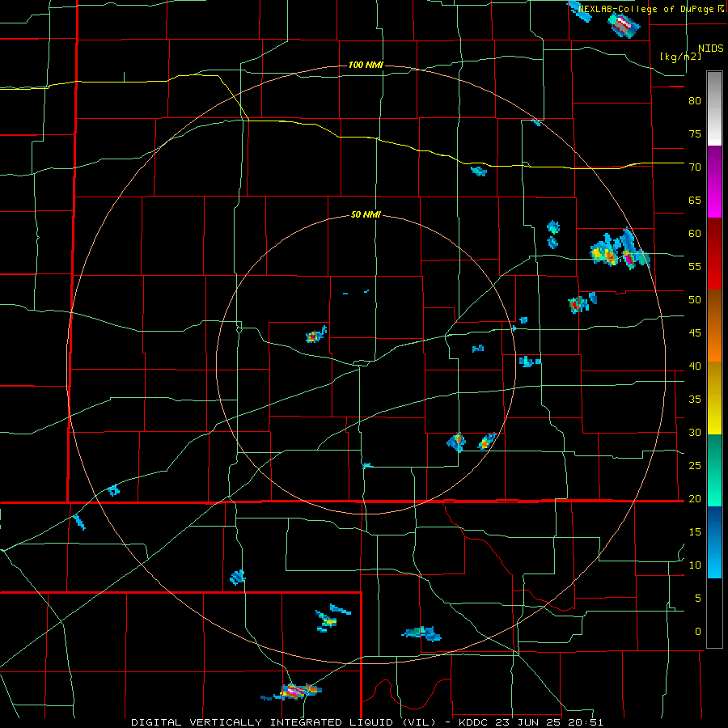Viewport: 728px width, 728px height.
Task: Click the 75 value on the color scale
Action: tap(695, 133)
